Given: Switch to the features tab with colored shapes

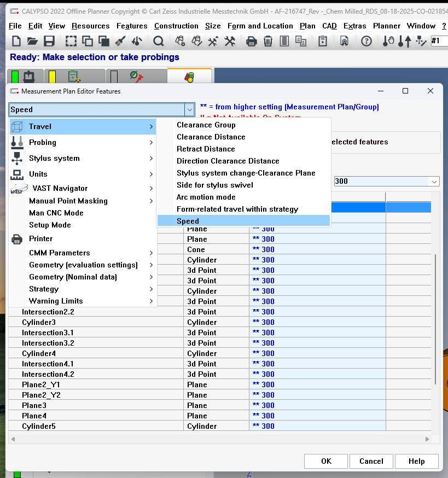Looking at the screenshot, I should [189, 77].
